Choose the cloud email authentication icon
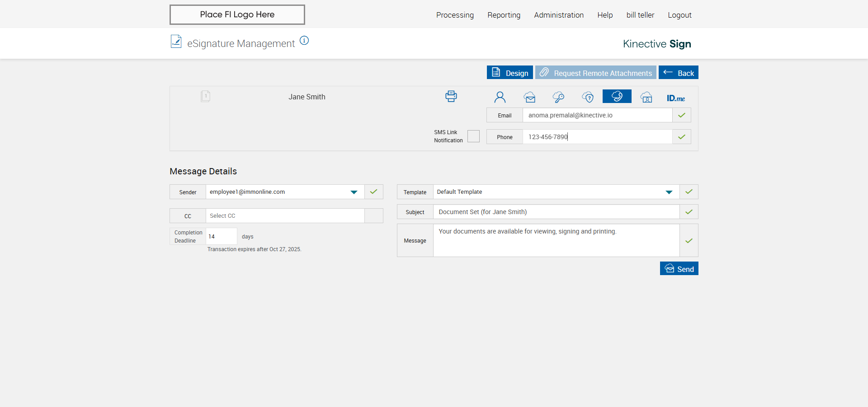This screenshot has height=407, width=868. (529, 97)
